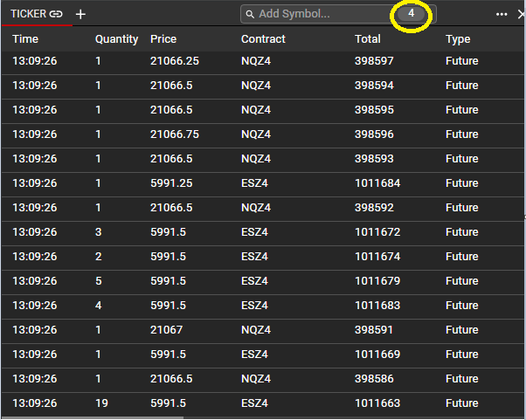Screen dimensions: 526x420
Task: Select the TICKER tab
Action: tap(28, 14)
